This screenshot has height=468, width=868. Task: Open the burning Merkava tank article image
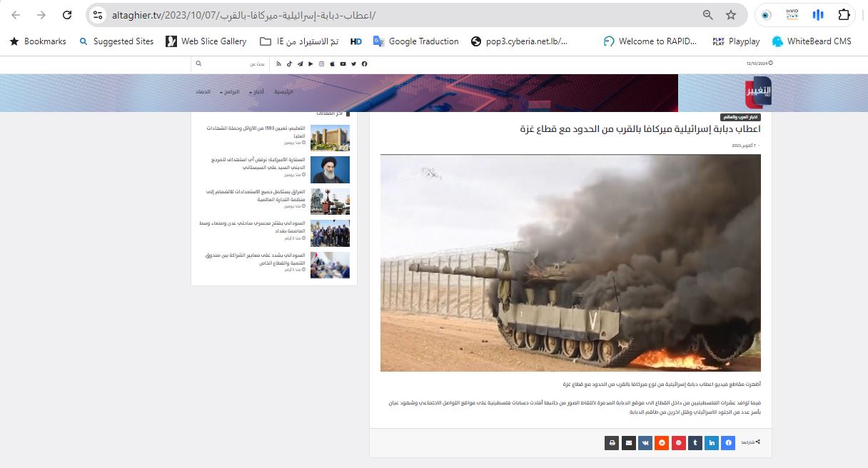570,263
